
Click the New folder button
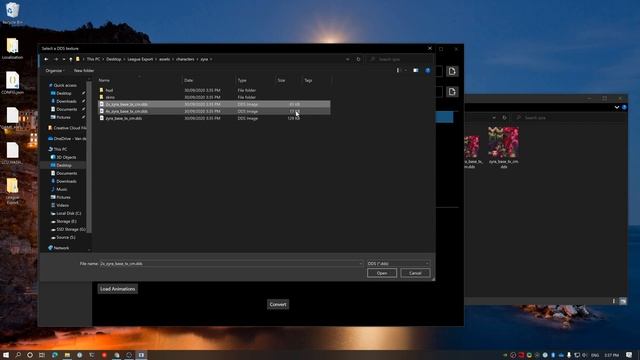click(x=84, y=71)
